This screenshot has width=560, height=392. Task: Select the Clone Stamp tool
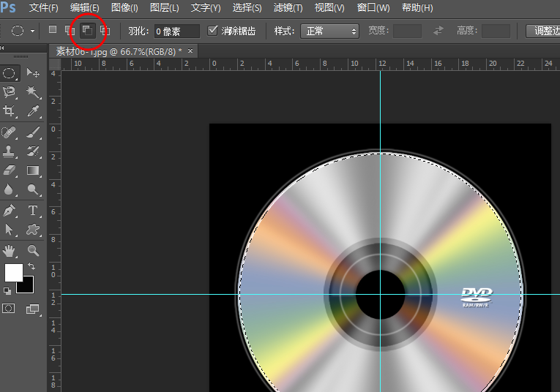pos(9,151)
